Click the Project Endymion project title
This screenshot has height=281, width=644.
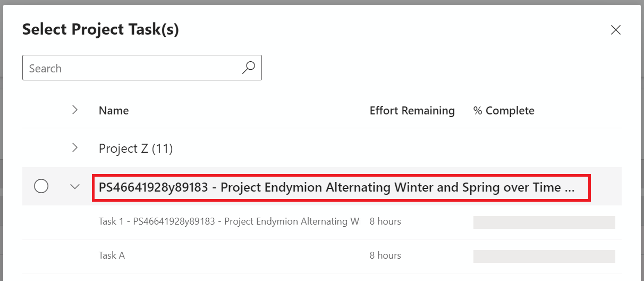pyautogui.click(x=337, y=187)
